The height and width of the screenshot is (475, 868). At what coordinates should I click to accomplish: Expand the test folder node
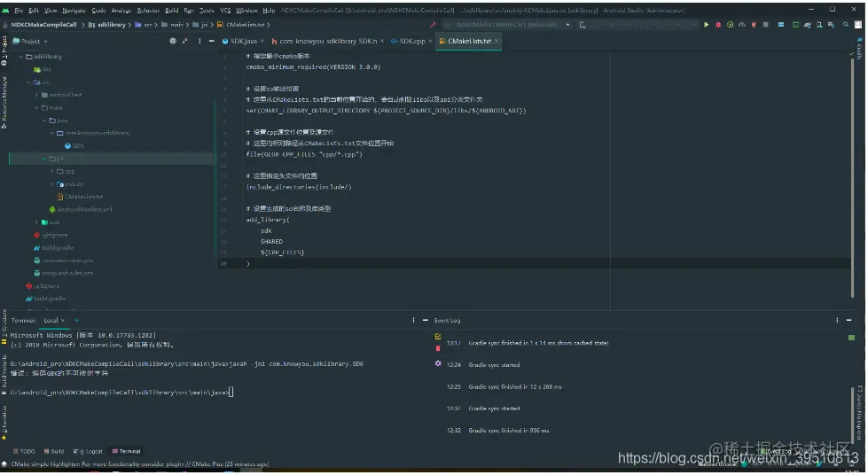pyautogui.click(x=36, y=222)
